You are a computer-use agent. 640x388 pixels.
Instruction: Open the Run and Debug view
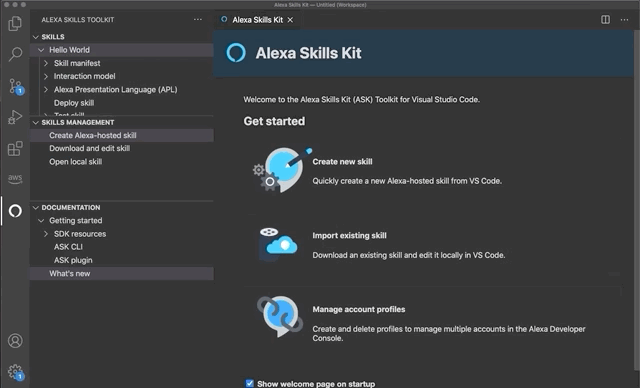point(15,117)
